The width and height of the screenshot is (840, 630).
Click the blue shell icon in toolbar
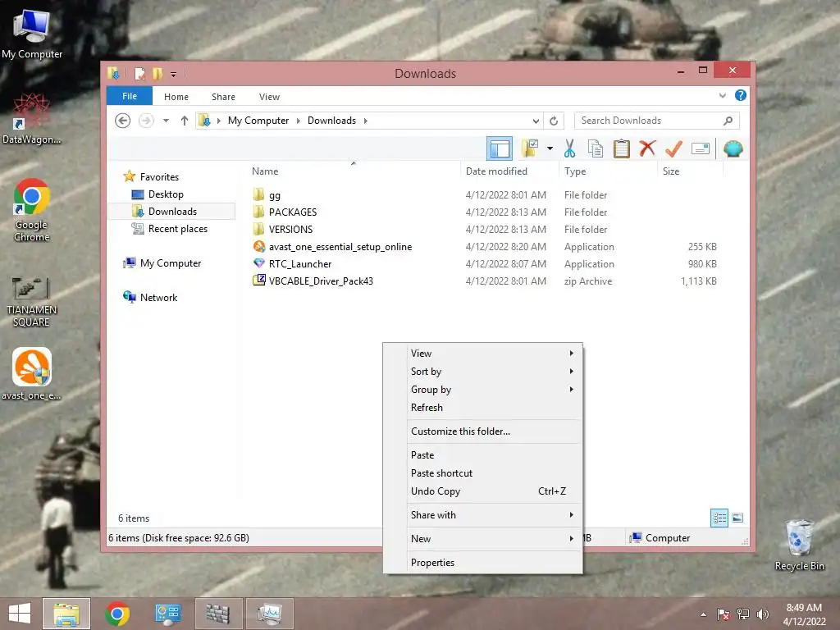733,148
